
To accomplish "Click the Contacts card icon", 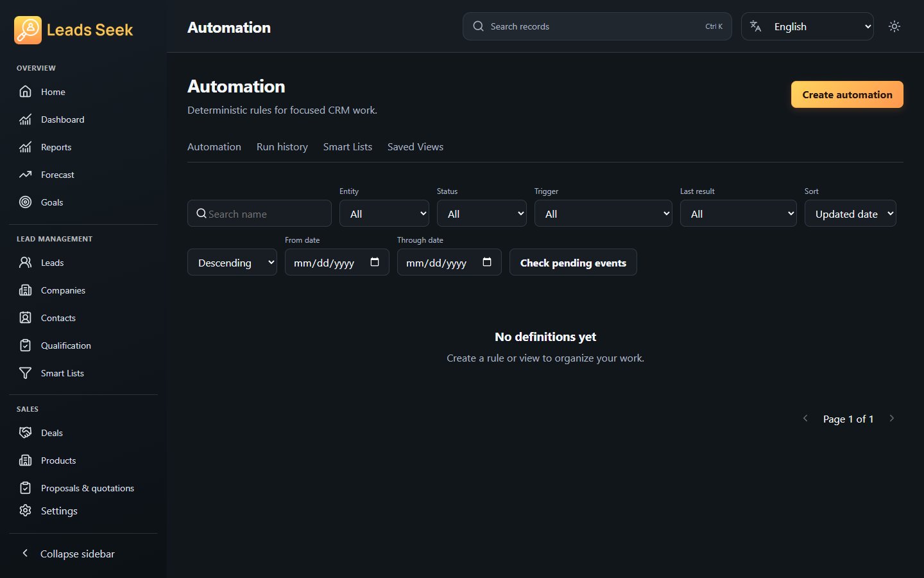I will point(25,318).
